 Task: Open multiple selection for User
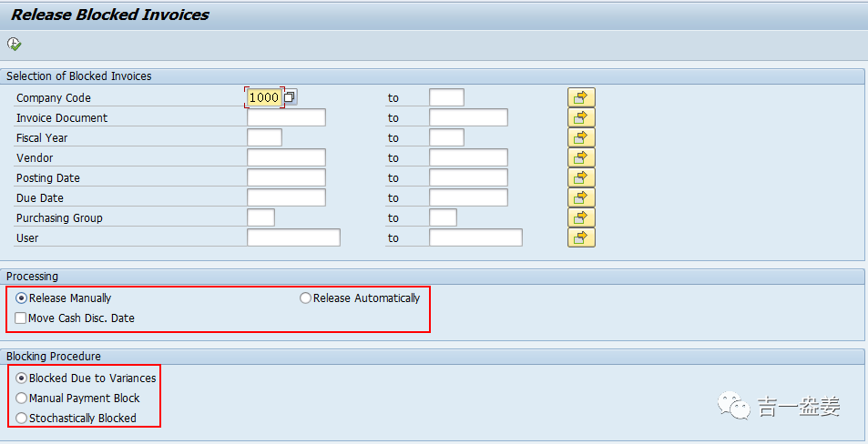[x=581, y=237]
